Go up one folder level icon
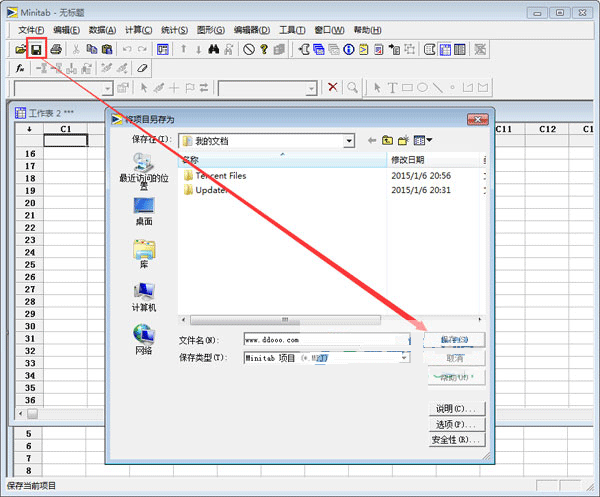Viewport: 600px width, 497px height. 387,140
